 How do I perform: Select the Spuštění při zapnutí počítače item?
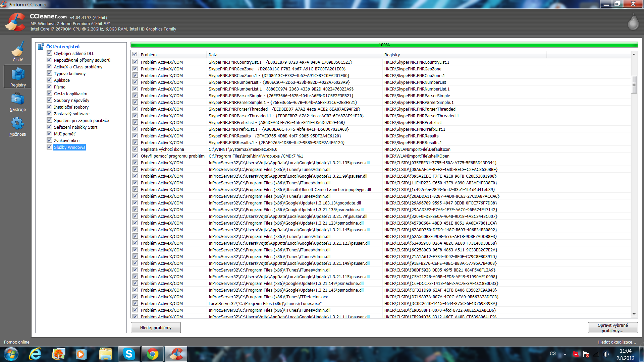82,120
